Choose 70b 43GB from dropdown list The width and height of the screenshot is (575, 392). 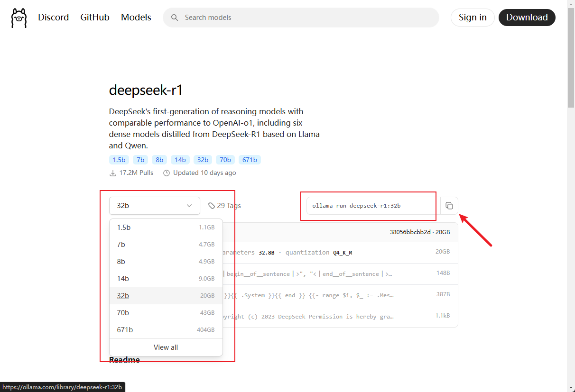pos(166,313)
